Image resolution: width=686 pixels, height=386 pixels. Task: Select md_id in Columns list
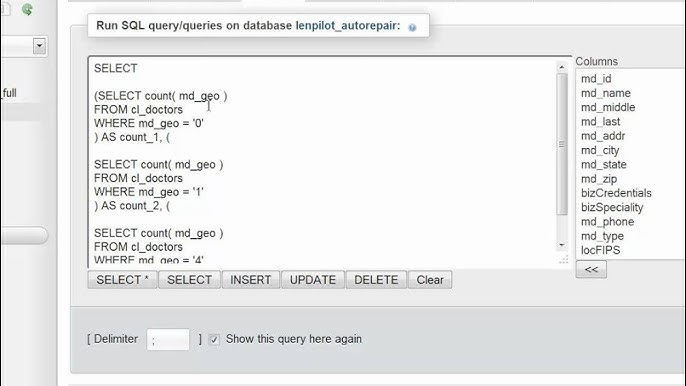click(x=596, y=79)
